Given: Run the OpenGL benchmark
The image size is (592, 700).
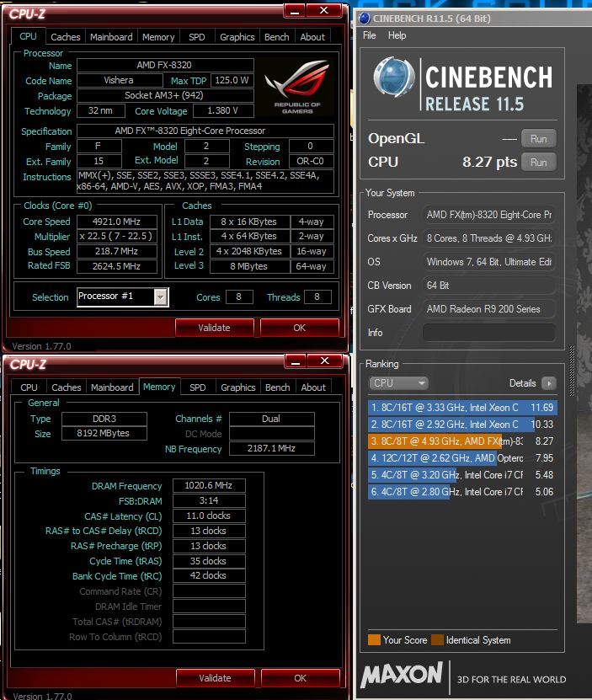Looking at the screenshot, I should 539,139.
